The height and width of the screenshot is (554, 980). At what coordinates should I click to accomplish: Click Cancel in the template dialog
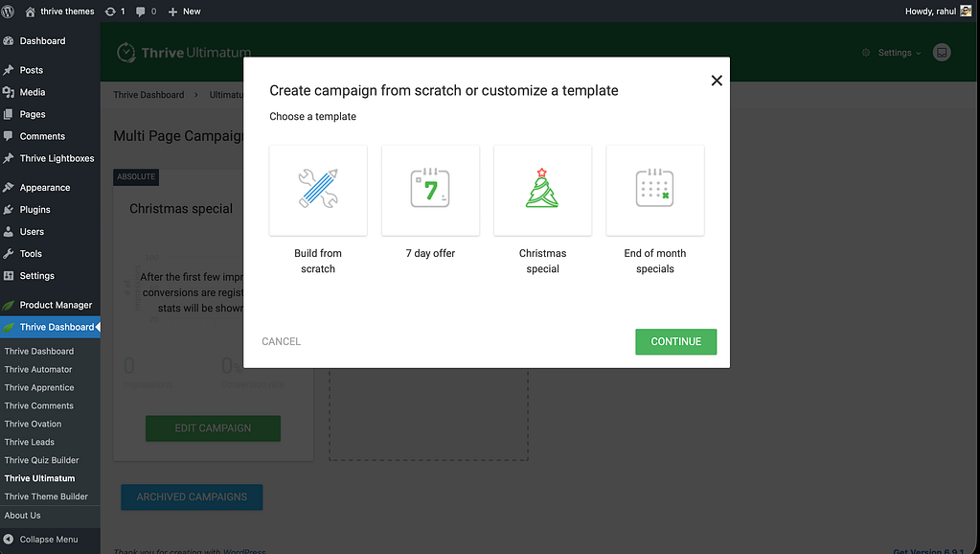(x=281, y=341)
